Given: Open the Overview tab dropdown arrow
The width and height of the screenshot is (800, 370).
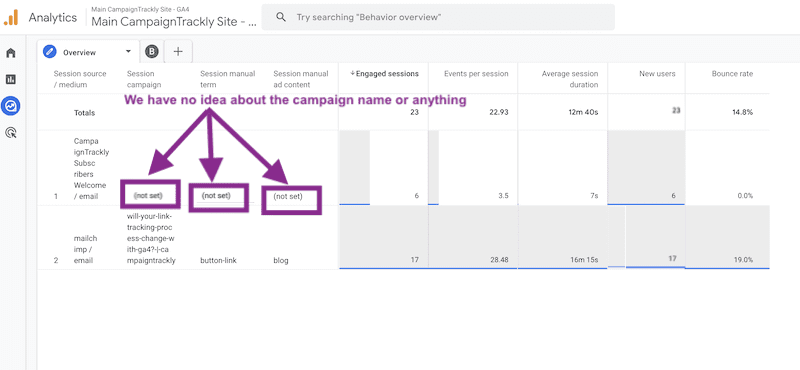Looking at the screenshot, I should pos(128,52).
